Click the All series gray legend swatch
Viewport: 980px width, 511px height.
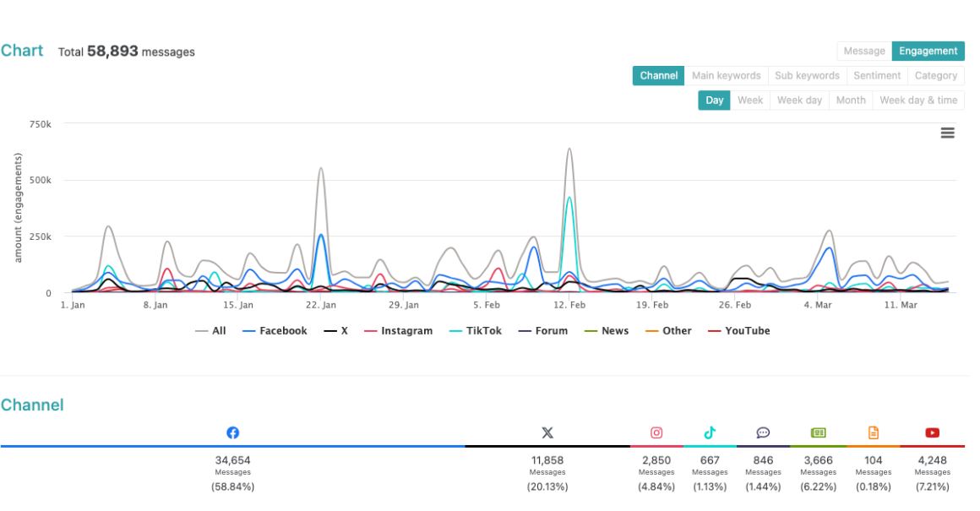(203, 331)
